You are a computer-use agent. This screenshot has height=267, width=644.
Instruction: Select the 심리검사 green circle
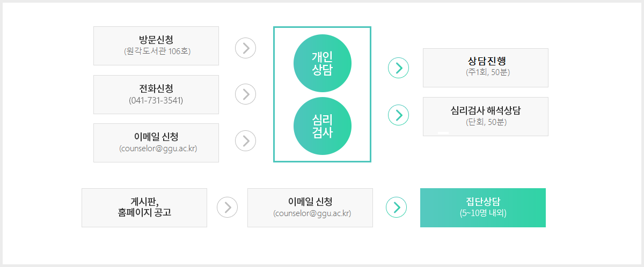(323, 126)
